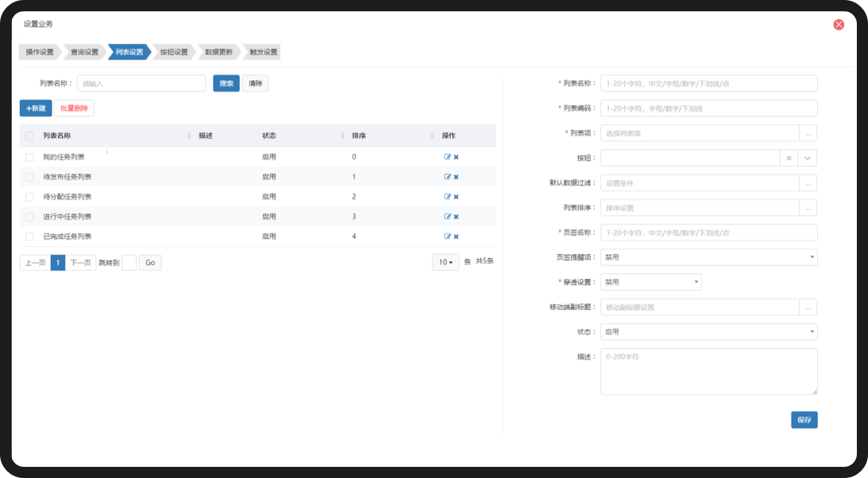Select all rows with header checkbox
This screenshot has height=478, width=868.
click(x=29, y=135)
